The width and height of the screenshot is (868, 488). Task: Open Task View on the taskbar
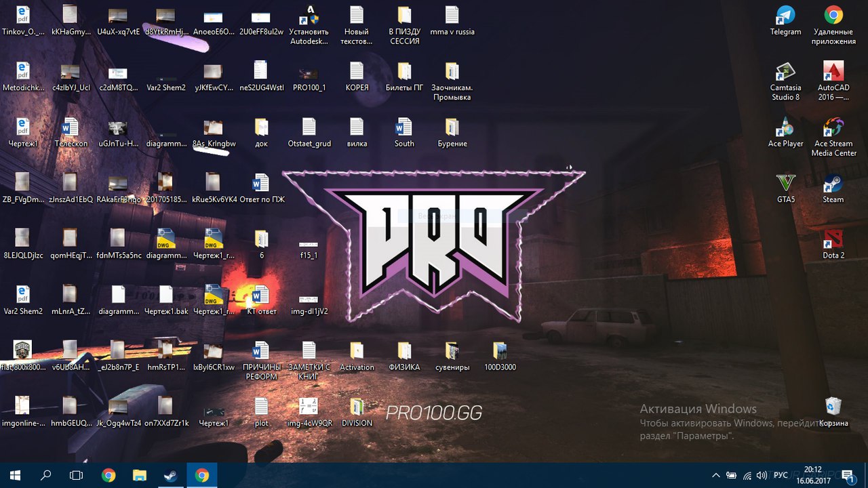[x=77, y=475]
